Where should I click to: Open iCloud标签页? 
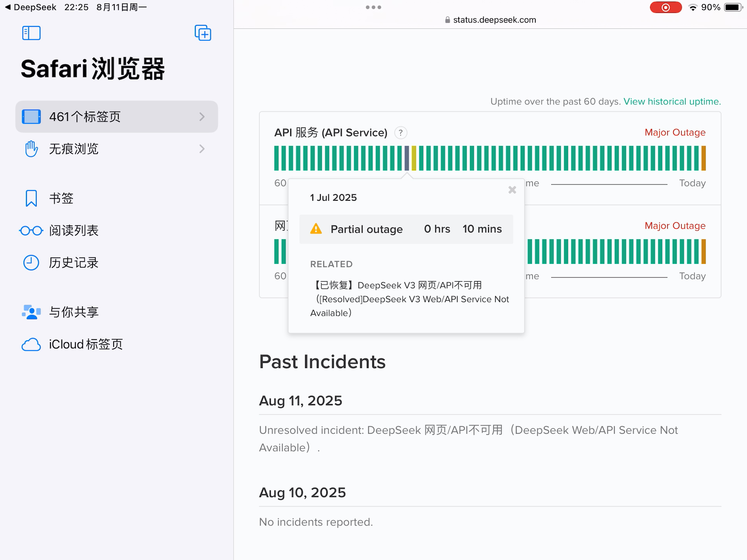click(117, 344)
